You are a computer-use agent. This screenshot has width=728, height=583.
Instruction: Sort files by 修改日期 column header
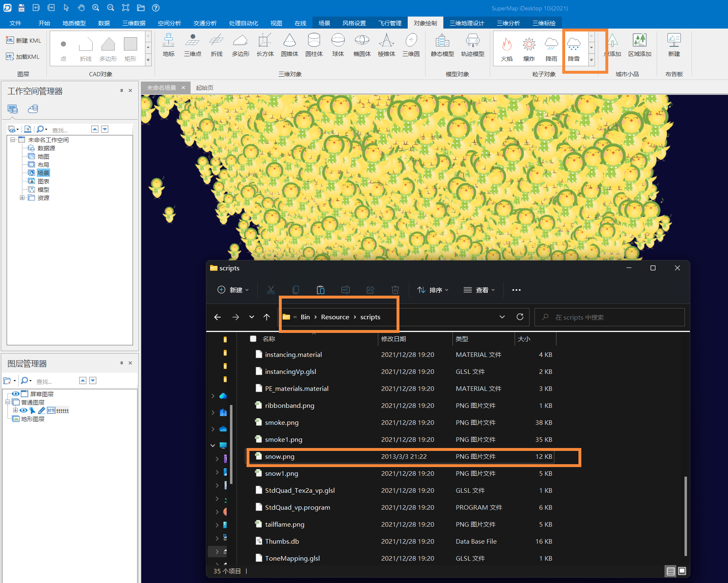click(415, 339)
